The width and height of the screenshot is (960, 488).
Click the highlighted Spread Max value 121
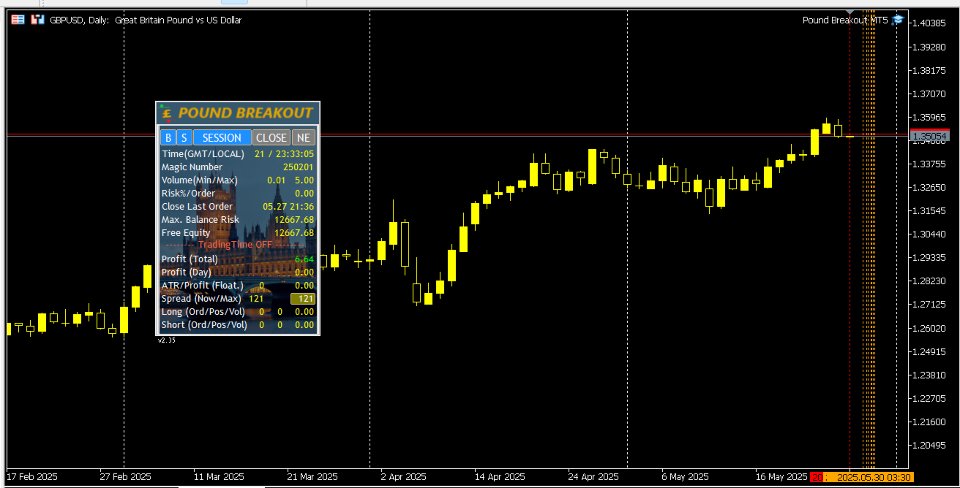pyautogui.click(x=302, y=299)
